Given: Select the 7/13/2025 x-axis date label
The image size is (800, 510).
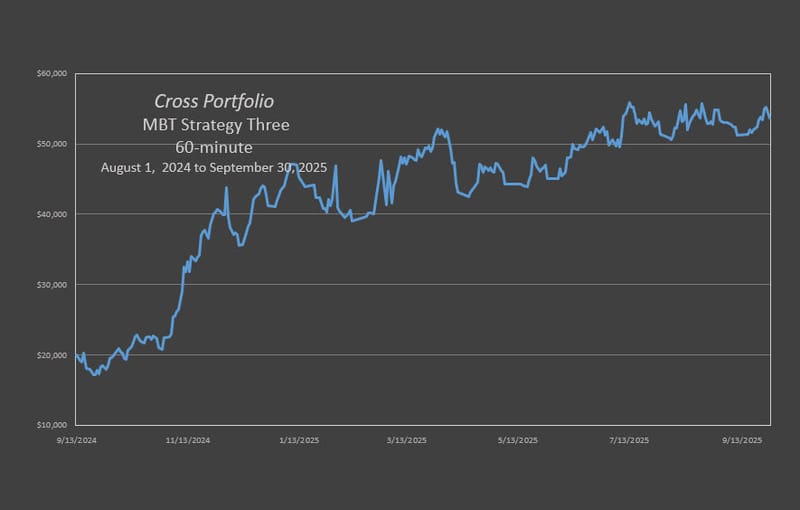Looking at the screenshot, I should click(x=627, y=440).
